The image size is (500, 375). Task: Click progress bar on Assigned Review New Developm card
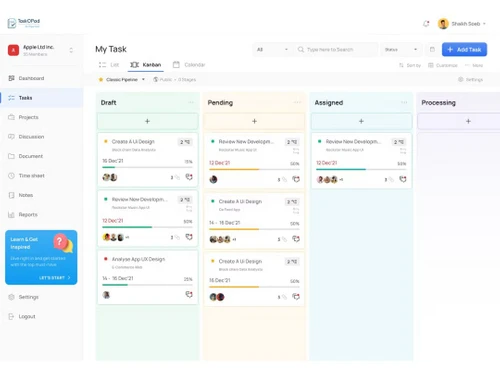(361, 169)
